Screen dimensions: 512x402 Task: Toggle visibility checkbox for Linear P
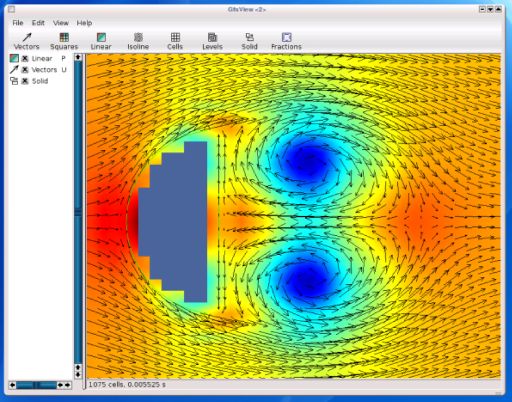coord(25,59)
